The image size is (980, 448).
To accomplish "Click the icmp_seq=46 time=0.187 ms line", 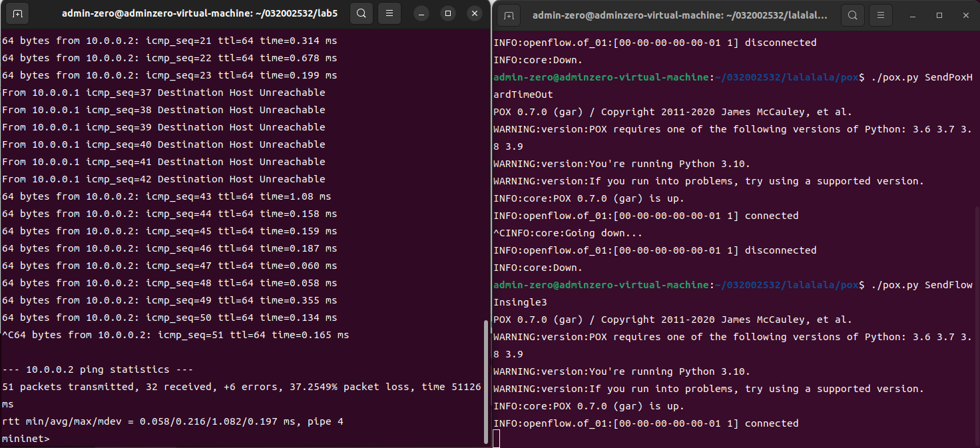I will tap(169, 248).
